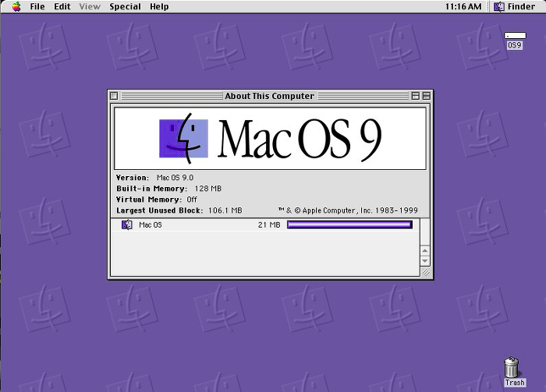Click the Apple Computer copyright text
The height and width of the screenshot is (392, 546).
348,210
